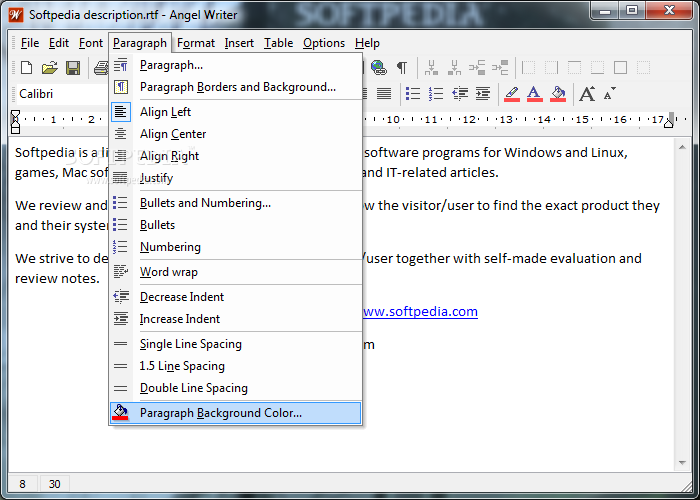The width and height of the screenshot is (700, 500).
Task: Open the Font menu
Action: pos(91,43)
